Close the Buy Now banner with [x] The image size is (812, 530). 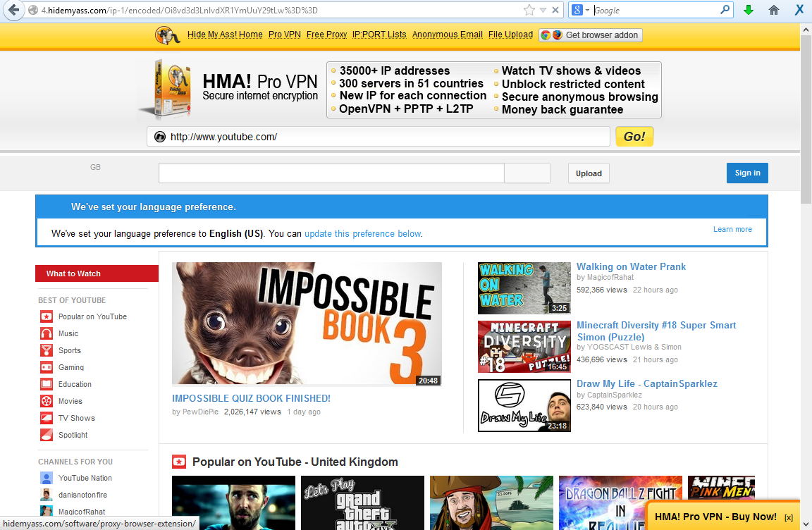pos(788,517)
